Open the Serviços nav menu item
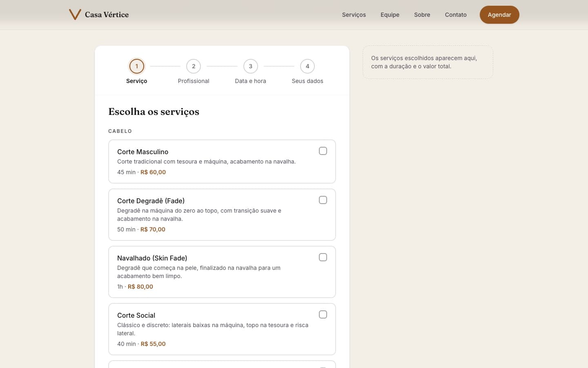Screen dimensions: 588x368 pyautogui.click(x=354, y=15)
